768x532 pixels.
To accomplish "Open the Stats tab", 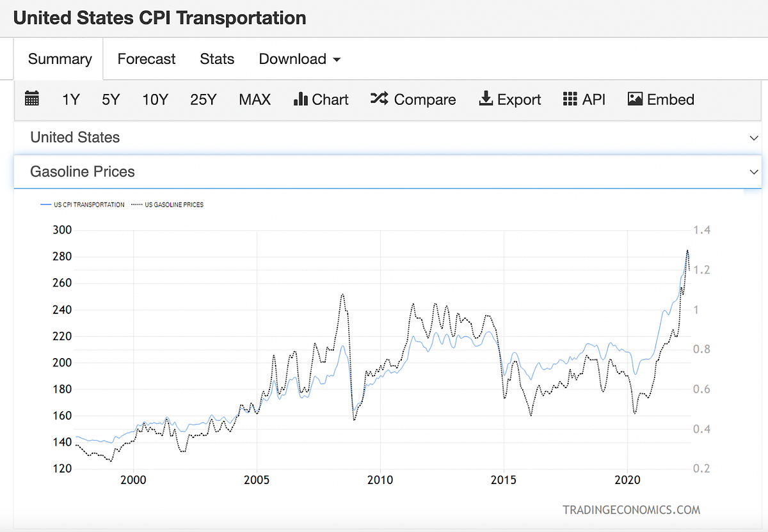I will [x=217, y=59].
